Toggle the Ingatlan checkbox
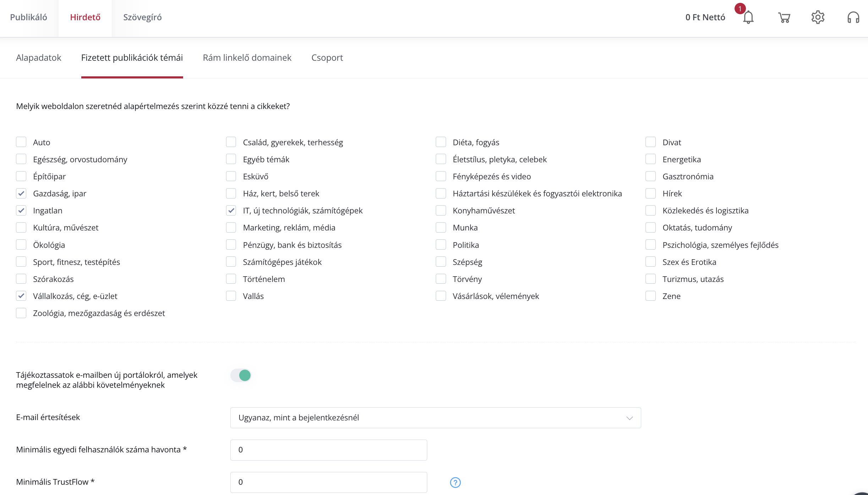868x495 pixels. (21, 211)
